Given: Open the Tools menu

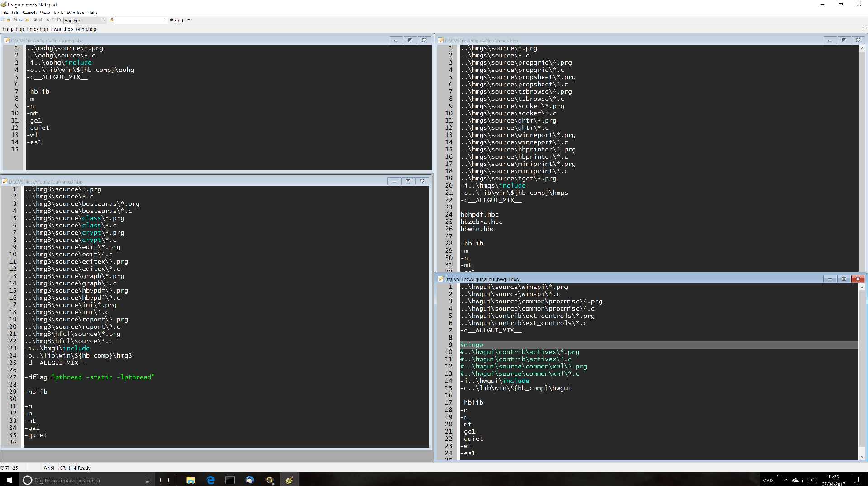Looking at the screenshot, I should click(58, 13).
